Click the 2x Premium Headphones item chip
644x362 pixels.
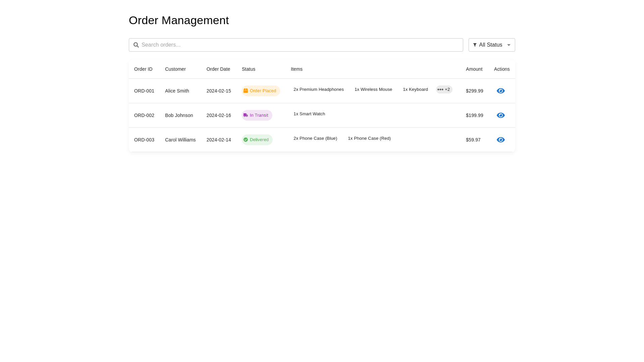point(318,89)
